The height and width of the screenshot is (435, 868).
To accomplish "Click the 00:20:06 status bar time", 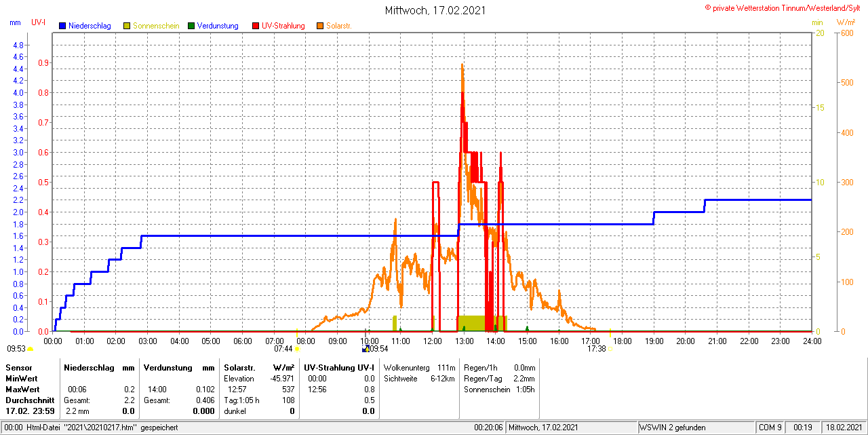I will pos(488,428).
